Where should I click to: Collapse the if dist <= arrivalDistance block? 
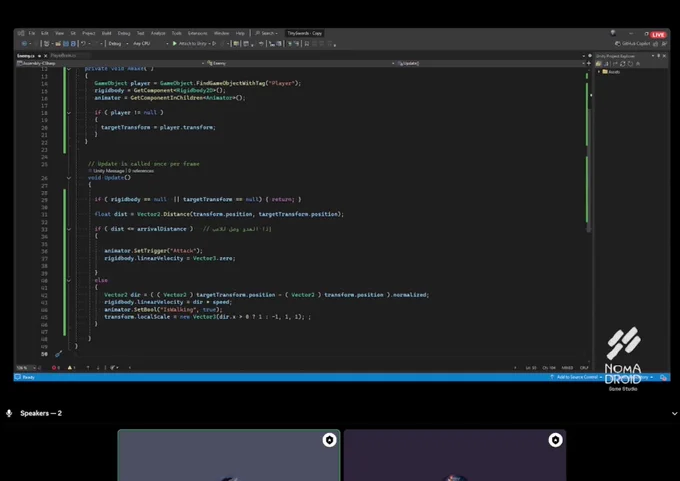[x=69, y=229]
